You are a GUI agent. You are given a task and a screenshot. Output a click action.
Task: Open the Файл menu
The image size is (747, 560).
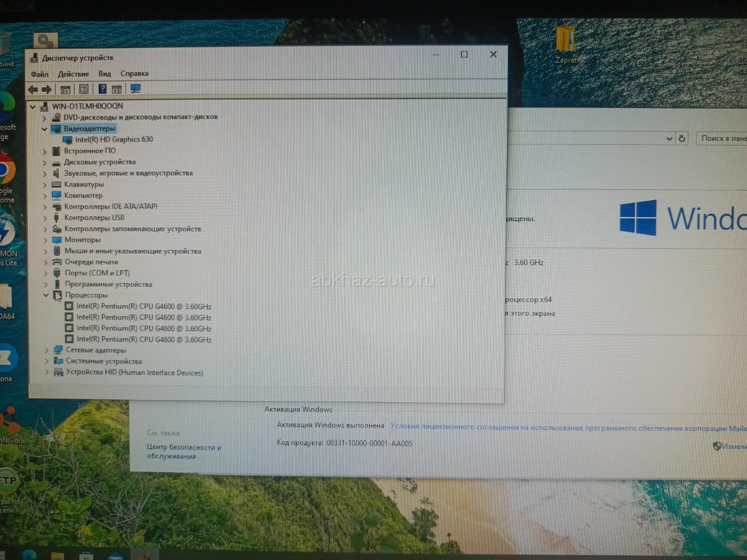tap(39, 74)
